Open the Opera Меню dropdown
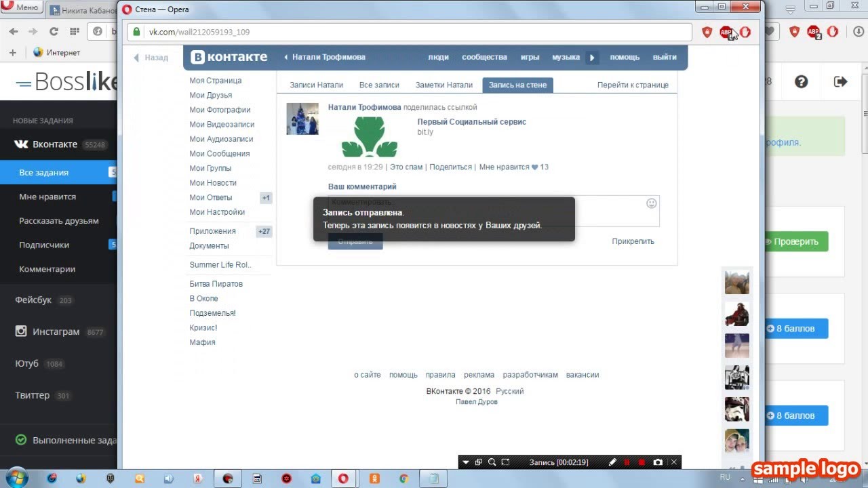 (x=21, y=8)
